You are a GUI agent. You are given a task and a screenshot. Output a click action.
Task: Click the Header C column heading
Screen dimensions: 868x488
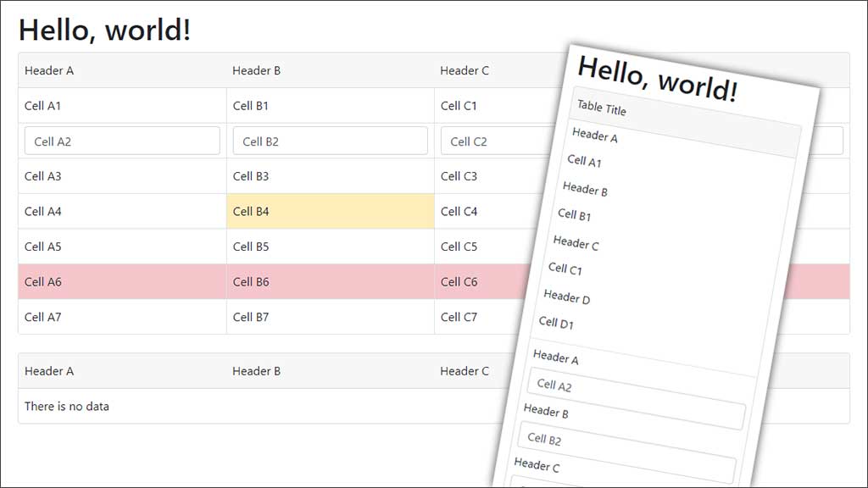pyautogui.click(x=465, y=70)
